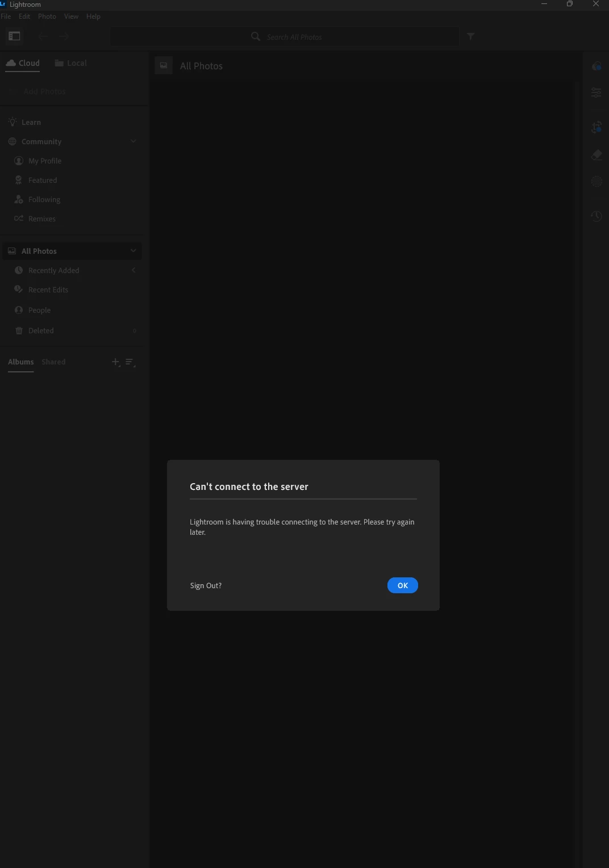Click the All Photos grid icon in header

[164, 66]
